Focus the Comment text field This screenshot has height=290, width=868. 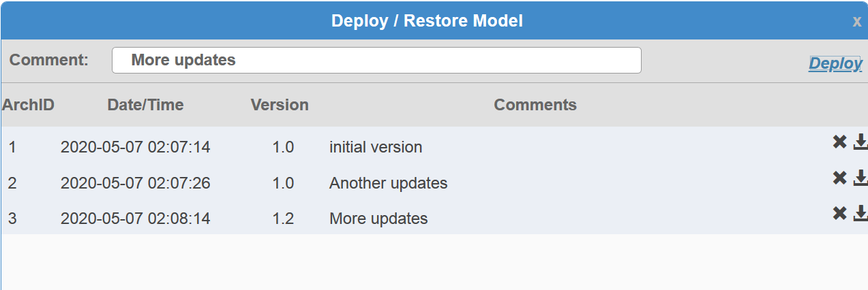[376, 60]
